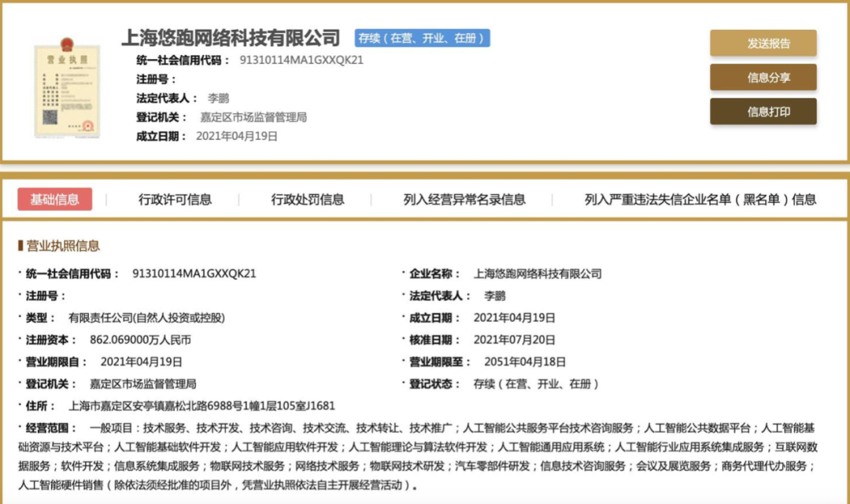Select header credit code 91310114MA1GXXQK21
This screenshot has height=504, width=850.
(x=301, y=60)
